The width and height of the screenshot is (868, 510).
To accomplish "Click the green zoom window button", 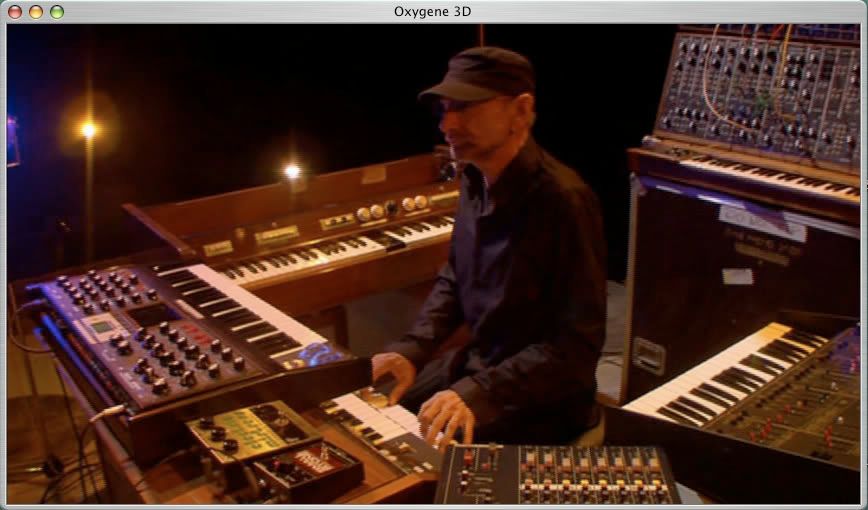I will (x=57, y=11).
